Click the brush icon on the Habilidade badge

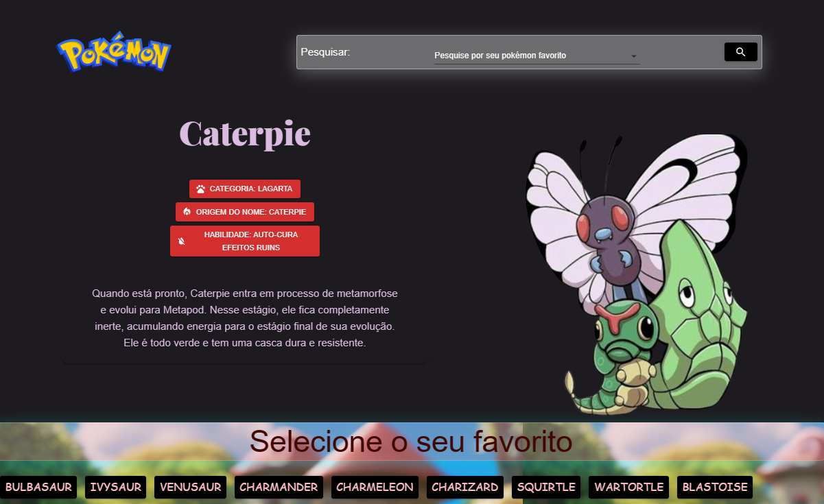point(182,240)
